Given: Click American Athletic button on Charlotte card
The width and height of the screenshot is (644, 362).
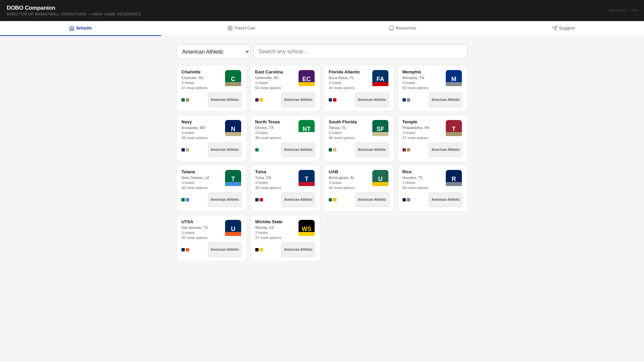Looking at the screenshot, I should point(225,100).
